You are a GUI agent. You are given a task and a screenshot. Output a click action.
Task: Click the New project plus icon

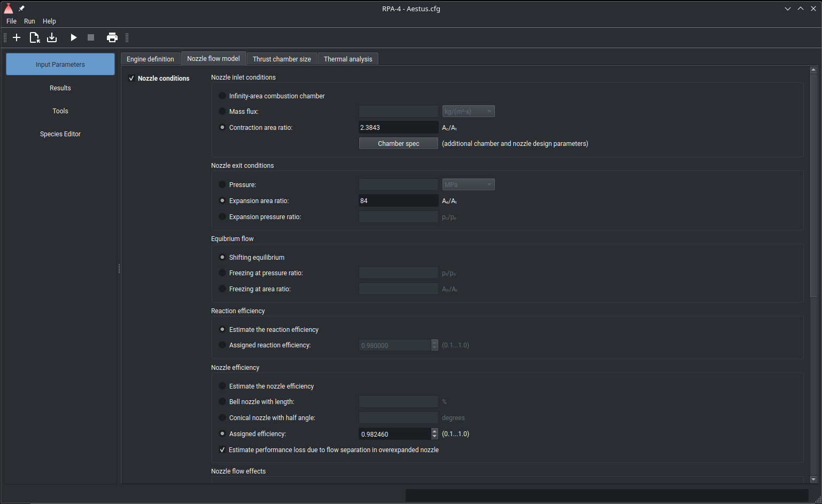(17, 37)
